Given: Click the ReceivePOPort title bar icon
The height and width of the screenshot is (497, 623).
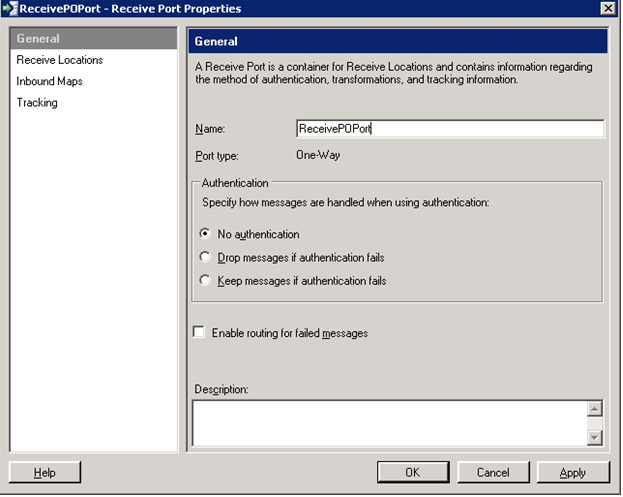Looking at the screenshot, I should point(10,9).
